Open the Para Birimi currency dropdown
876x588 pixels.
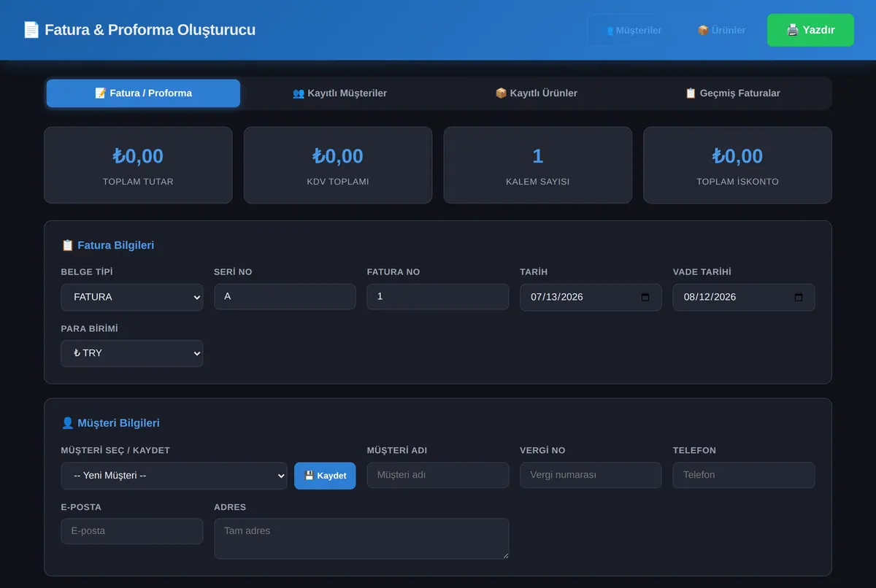(x=132, y=354)
